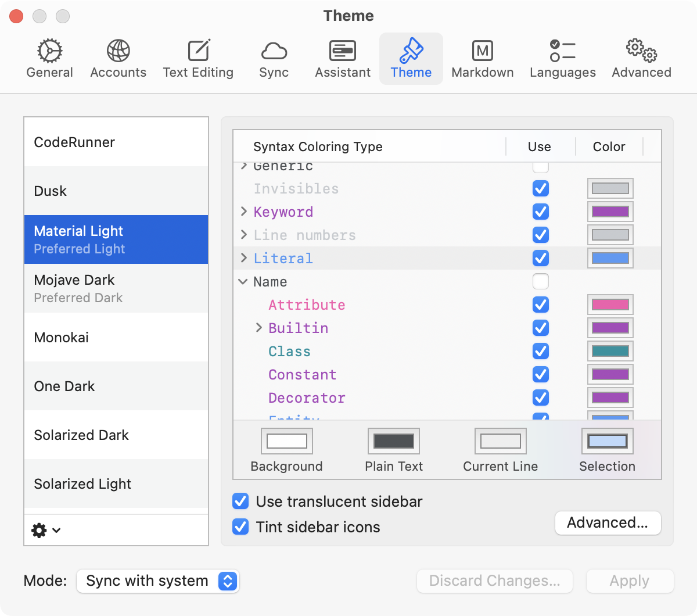This screenshot has height=616, width=697.
Task: Expand the Literal syntax group
Action: (244, 258)
